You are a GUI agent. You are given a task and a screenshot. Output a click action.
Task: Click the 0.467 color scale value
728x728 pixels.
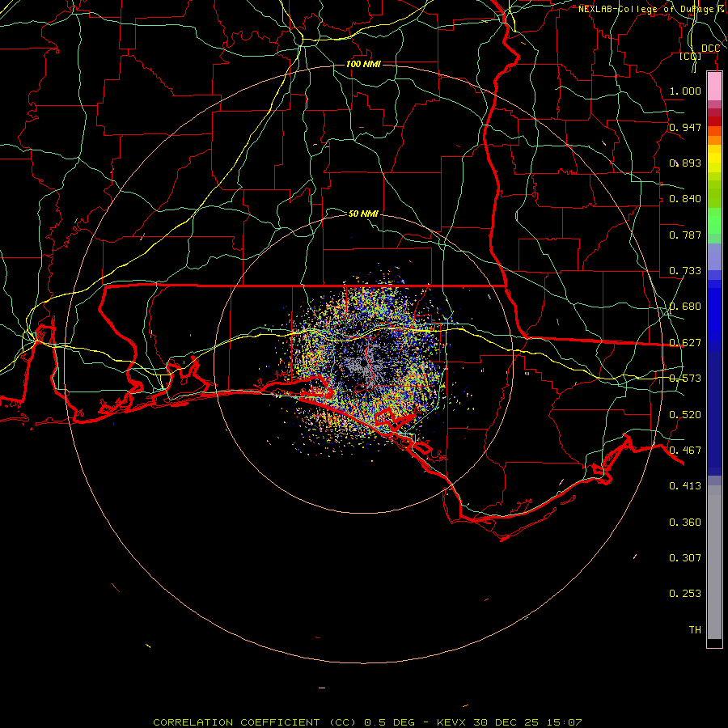point(685,451)
